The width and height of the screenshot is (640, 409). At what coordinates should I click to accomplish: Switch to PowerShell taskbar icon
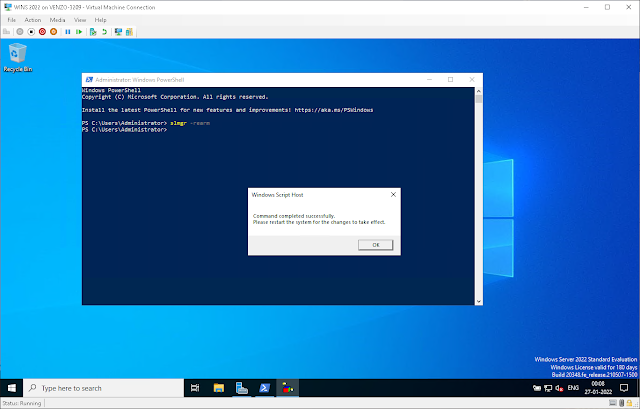(264, 388)
